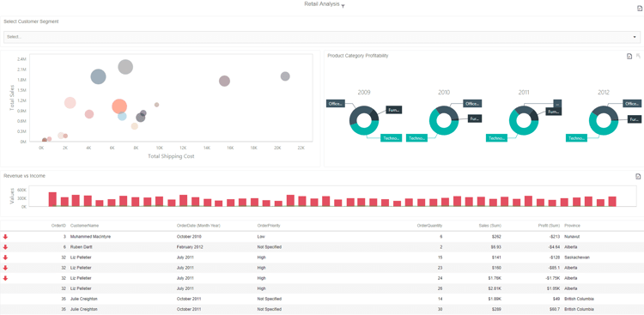The height and width of the screenshot is (315, 644).
Task: Select Julie Creighton row with quantity 14
Action: point(322,299)
